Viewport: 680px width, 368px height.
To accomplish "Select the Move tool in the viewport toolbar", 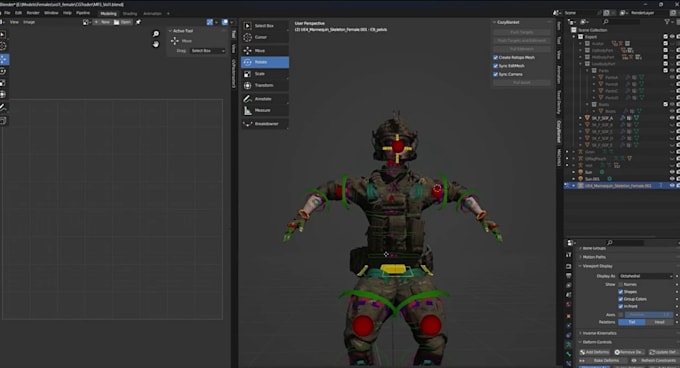I will (x=265, y=51).
